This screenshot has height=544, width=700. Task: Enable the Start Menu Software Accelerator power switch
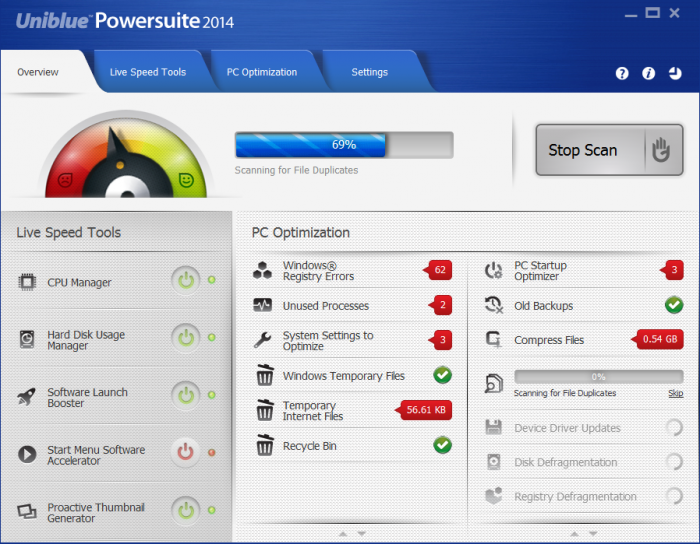click(x=186, y=453)
